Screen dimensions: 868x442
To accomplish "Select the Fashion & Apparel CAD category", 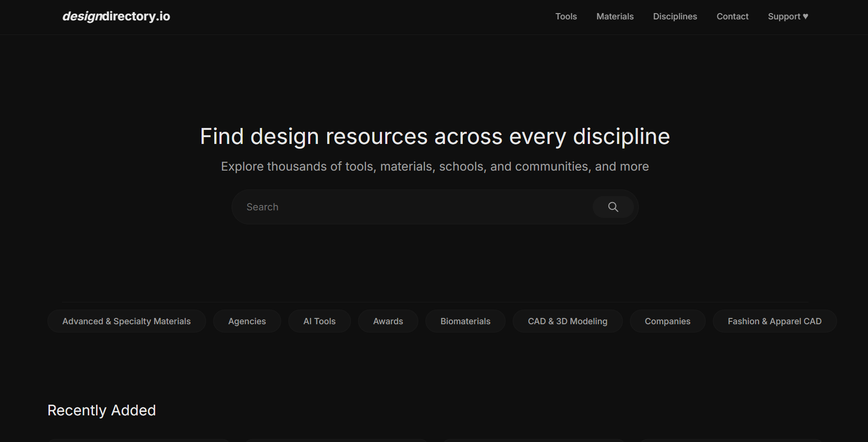I will coord(774,321).
